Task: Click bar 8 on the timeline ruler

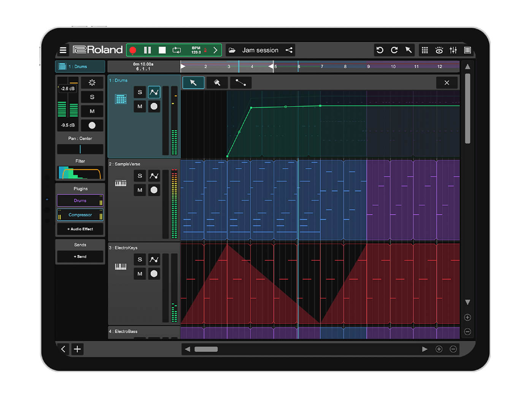Action: click(x=345, y=67)
